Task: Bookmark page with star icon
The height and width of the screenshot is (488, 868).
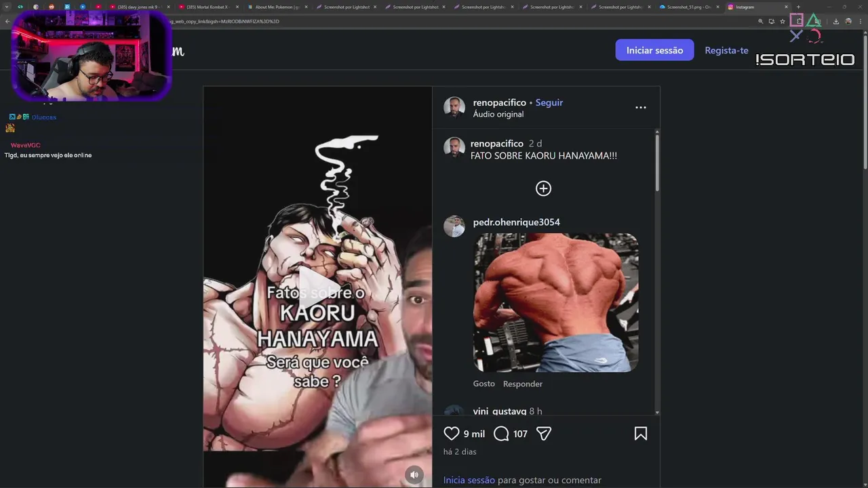Action: click(x=783, y=21)
